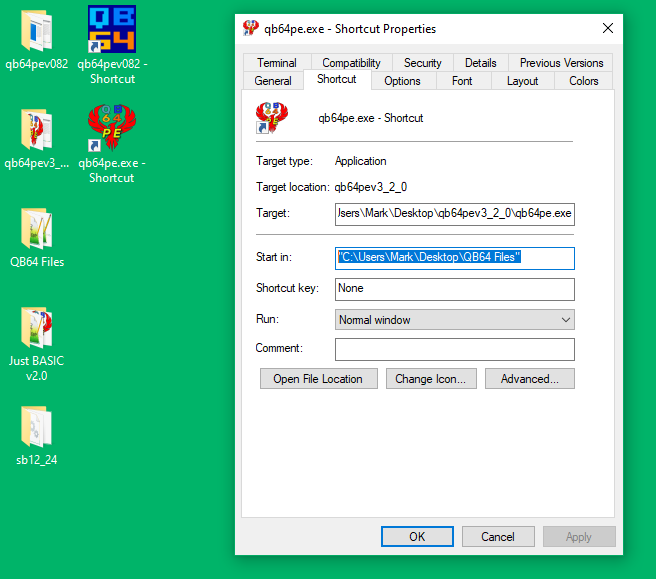Switch to the Font tab
This screenshot has height=579, width=656.
[462, 81]
